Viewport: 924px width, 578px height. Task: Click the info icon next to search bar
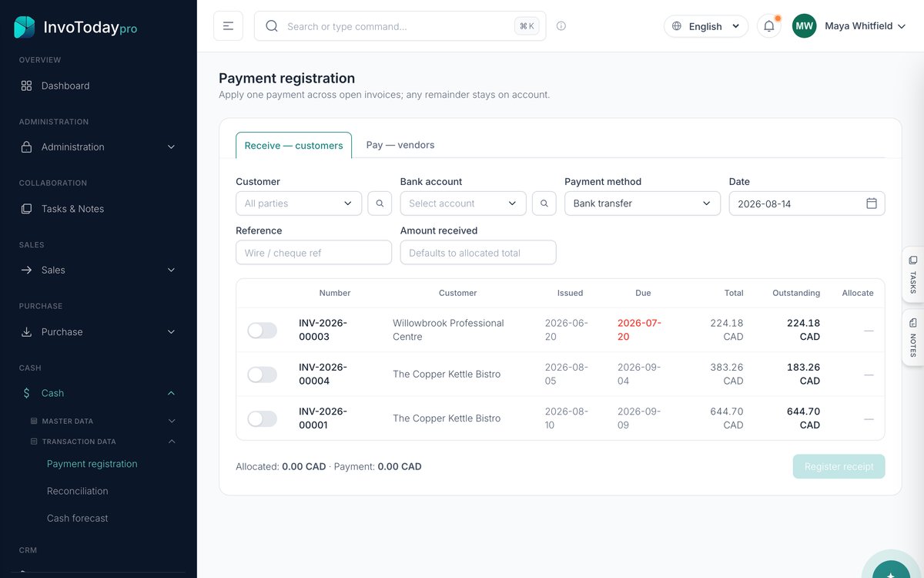coord(561,26)
